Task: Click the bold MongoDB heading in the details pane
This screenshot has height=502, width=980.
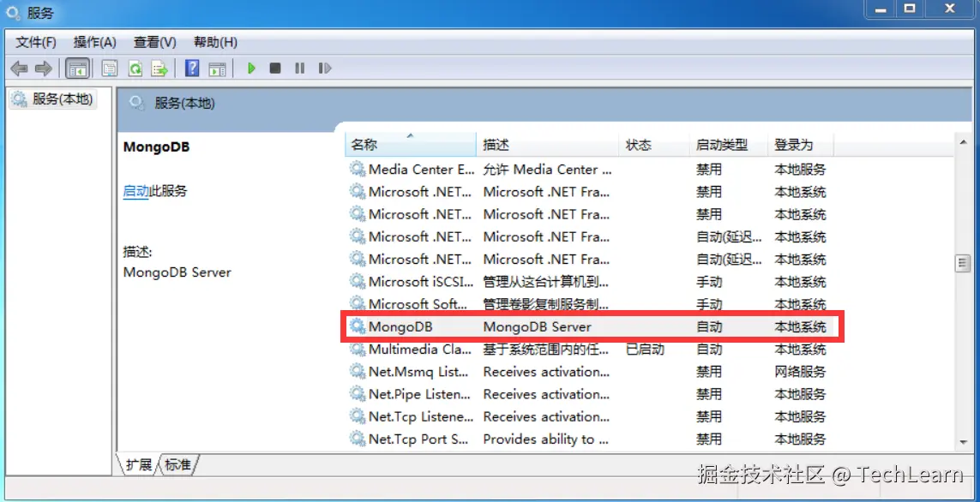Action: click(156, 147)
